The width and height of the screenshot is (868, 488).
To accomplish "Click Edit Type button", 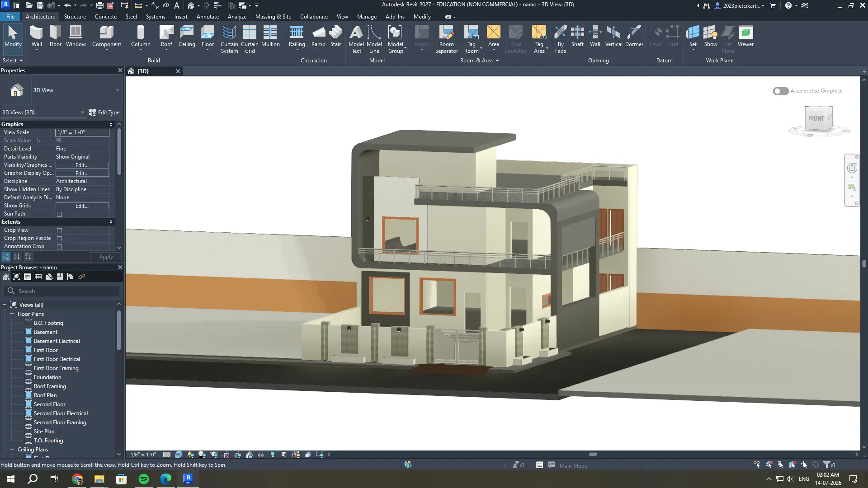I will click(104, 113).
